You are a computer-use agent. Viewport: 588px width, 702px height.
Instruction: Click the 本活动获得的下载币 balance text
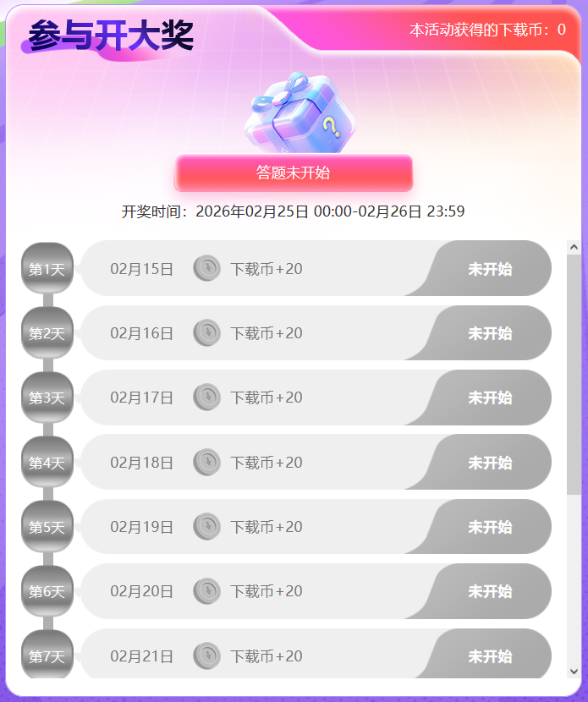[x=487, y=30]
